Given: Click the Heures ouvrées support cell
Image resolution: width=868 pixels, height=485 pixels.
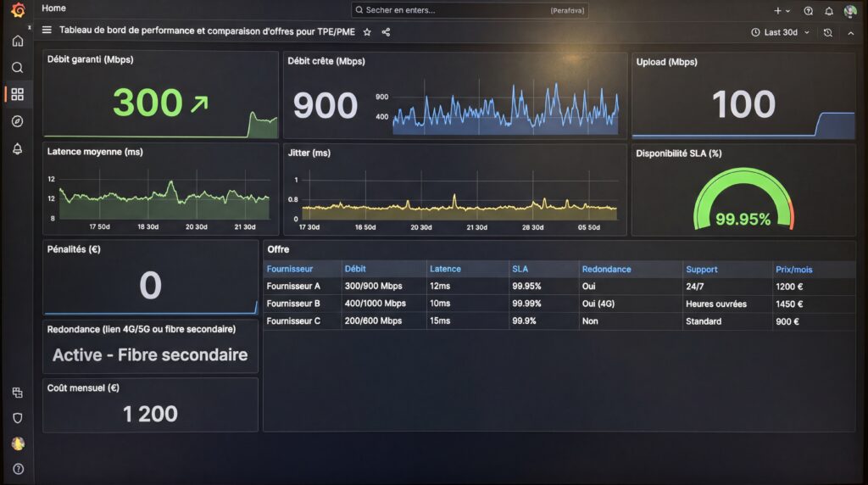Looking at the screenshot, I should tap(715, 304).
